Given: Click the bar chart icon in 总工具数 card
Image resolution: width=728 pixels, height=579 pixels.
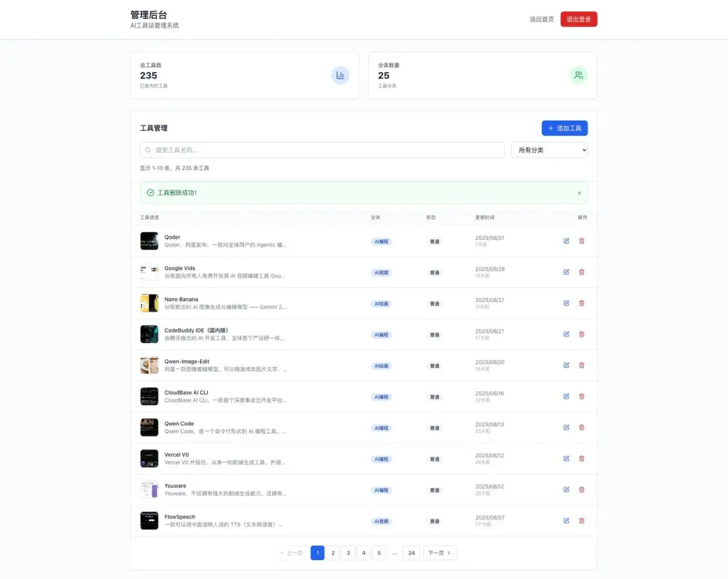Looking at the screenshot, I should coord(340,75).
